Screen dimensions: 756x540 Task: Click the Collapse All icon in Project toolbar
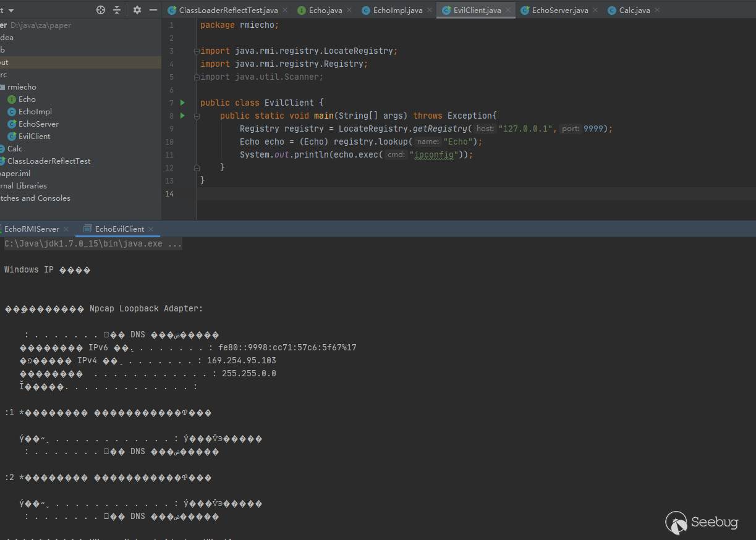click(117, 10)
